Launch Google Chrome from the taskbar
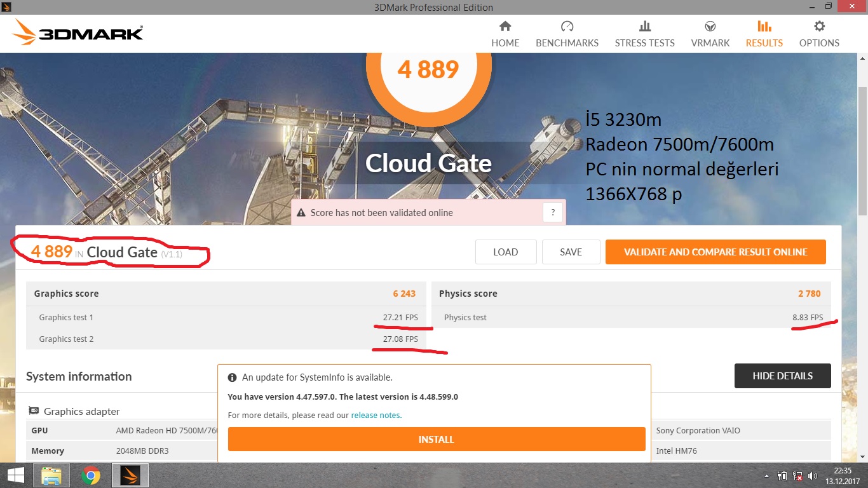Screen dimensions: 868x488 91,475
